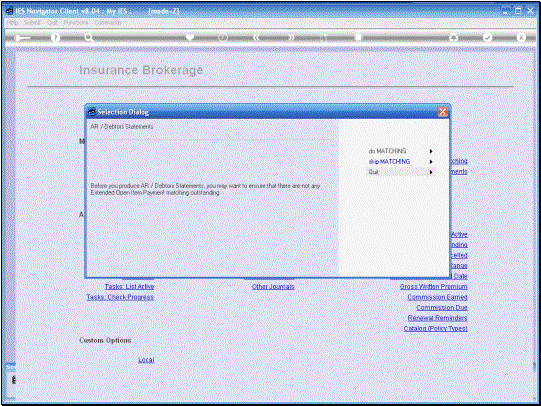Open the Local link under Custom Options
Screen dimensions: 541x406
click(146, 360)
